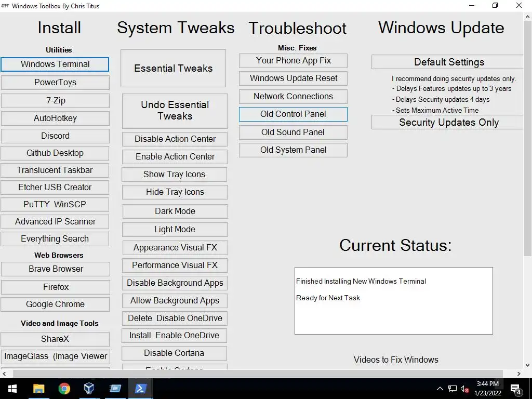Apply Default Settings for Windows Update
532x399 pixels.
447,62
